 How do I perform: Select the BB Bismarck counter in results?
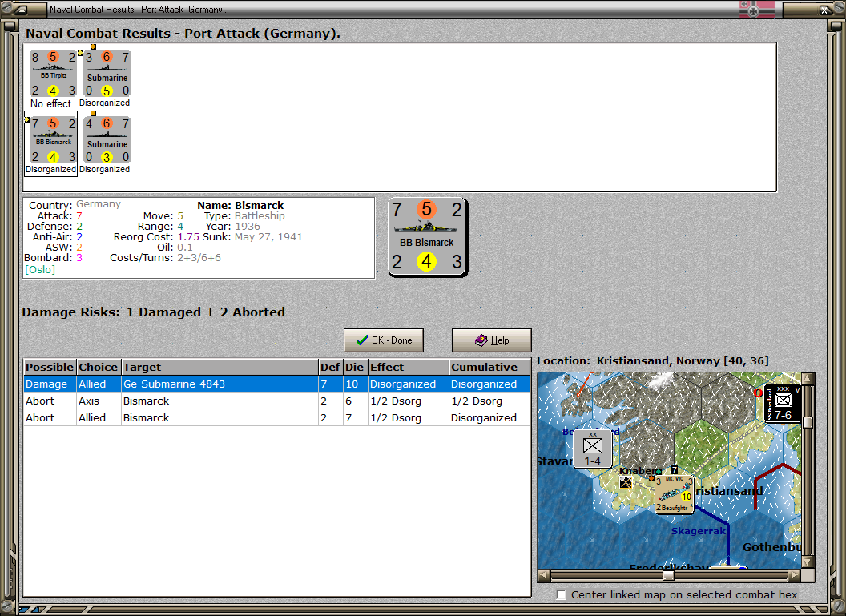coord(53,139)
